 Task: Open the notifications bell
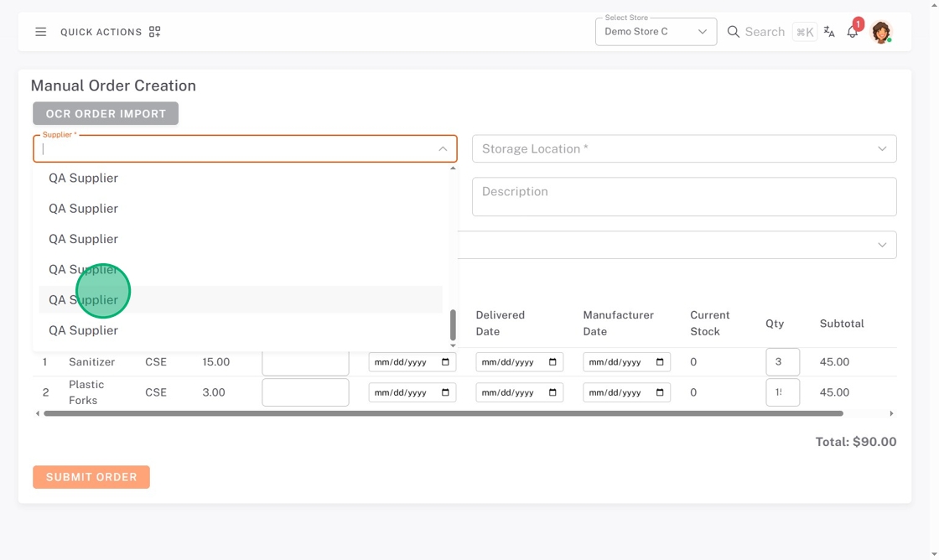[x=852, y=32]
